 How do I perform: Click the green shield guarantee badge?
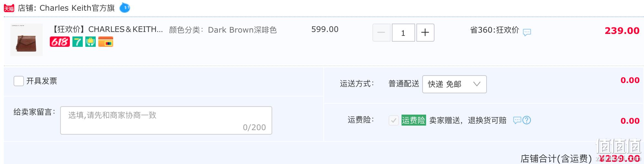tap(91, 42)
